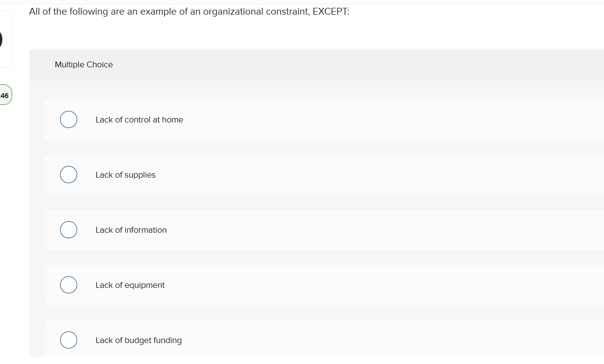Click the "Multiple Choice" header bar
The image size is (604, 364).
point(83,64)
